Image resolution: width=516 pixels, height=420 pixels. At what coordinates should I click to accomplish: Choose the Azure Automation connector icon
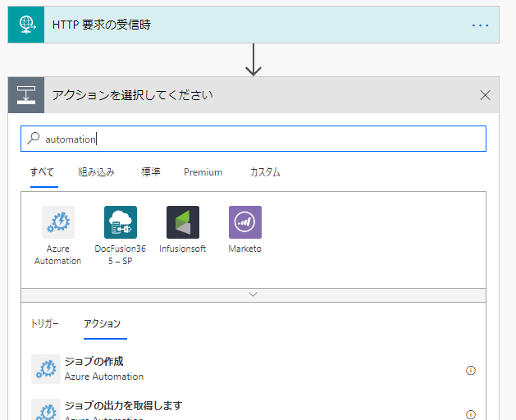coord(58,222)
